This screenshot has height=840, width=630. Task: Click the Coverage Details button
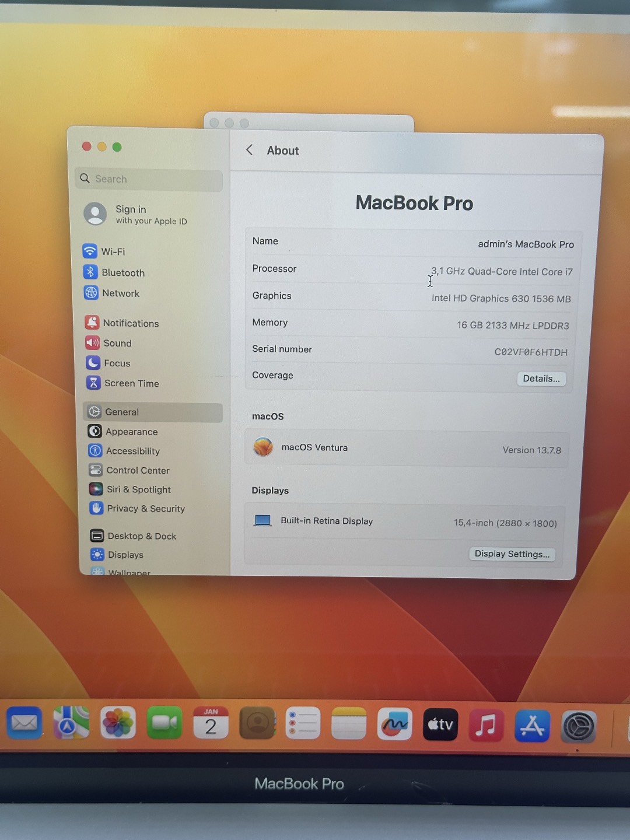coord(541,379)
